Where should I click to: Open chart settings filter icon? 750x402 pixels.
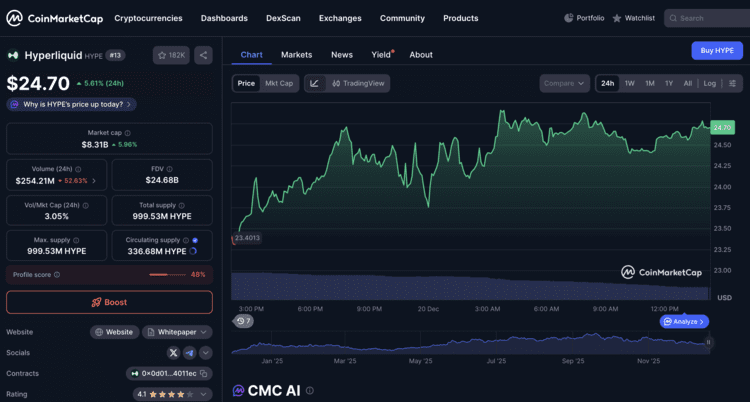tap(734, 84)
